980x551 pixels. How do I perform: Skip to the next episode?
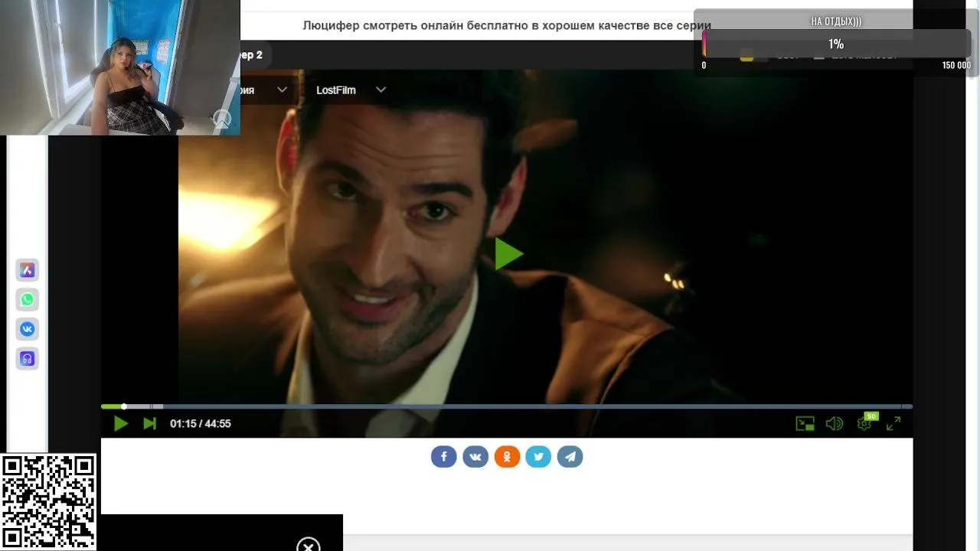coord(149,423)
